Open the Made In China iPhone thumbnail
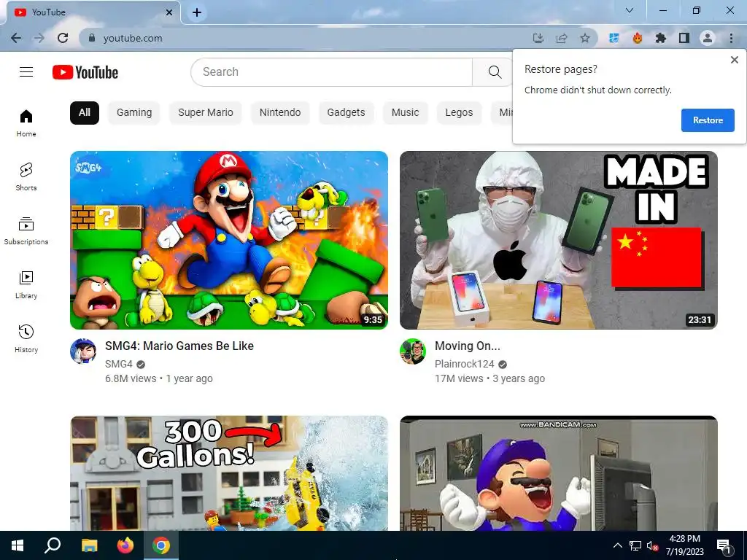The height and width of the screenshot is (560, 747). click(558, 240)
